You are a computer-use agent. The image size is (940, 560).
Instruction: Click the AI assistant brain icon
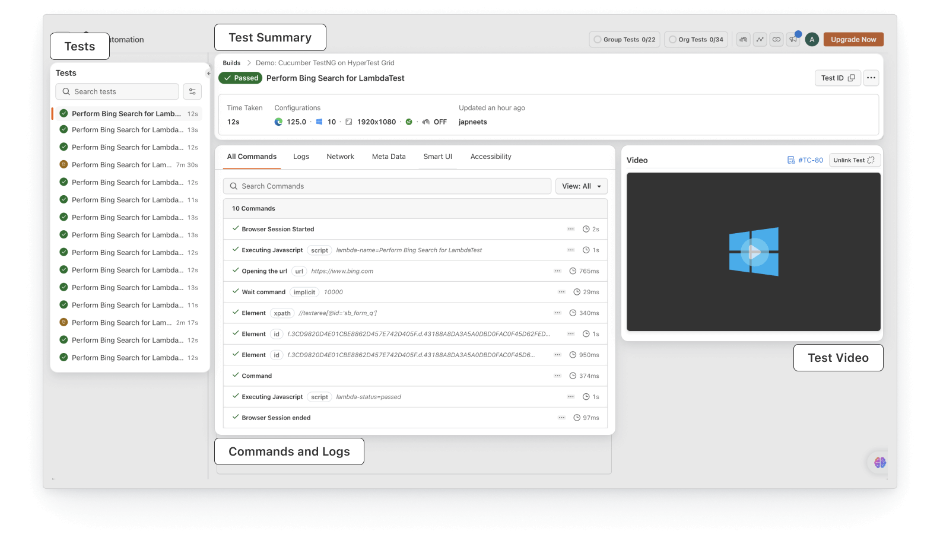[x=879, y=462]
